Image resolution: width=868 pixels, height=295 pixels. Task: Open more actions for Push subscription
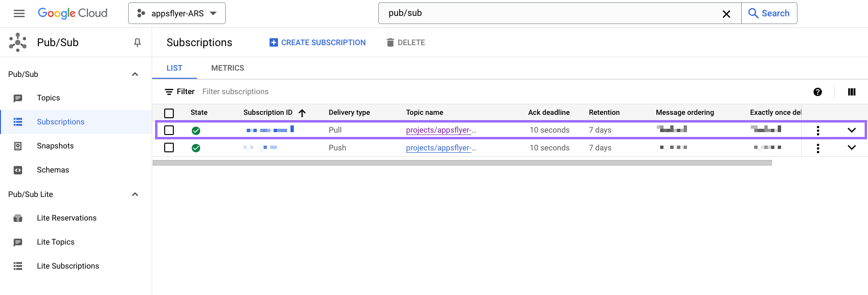[818, 148]
